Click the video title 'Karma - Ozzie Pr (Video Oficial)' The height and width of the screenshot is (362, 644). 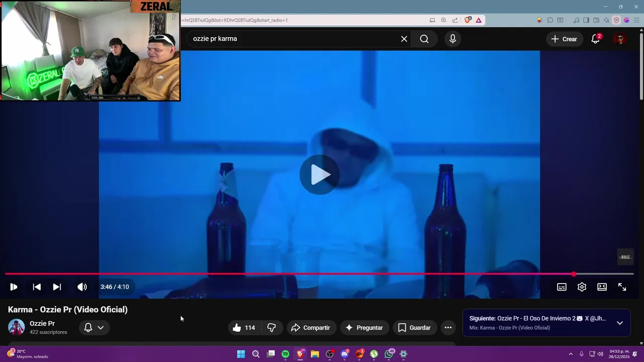pyautogui.click(x=68, y=310)
